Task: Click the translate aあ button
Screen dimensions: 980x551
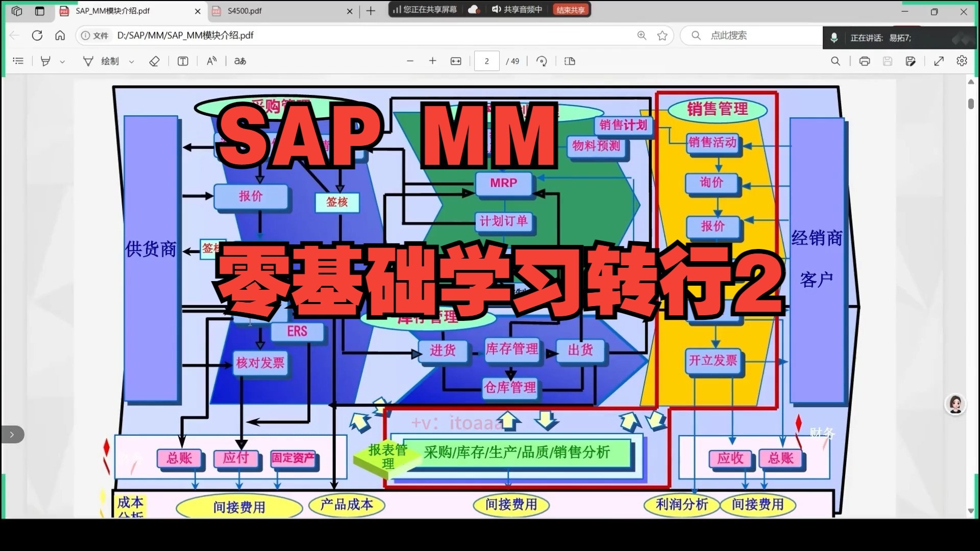Action: (240, 61)
